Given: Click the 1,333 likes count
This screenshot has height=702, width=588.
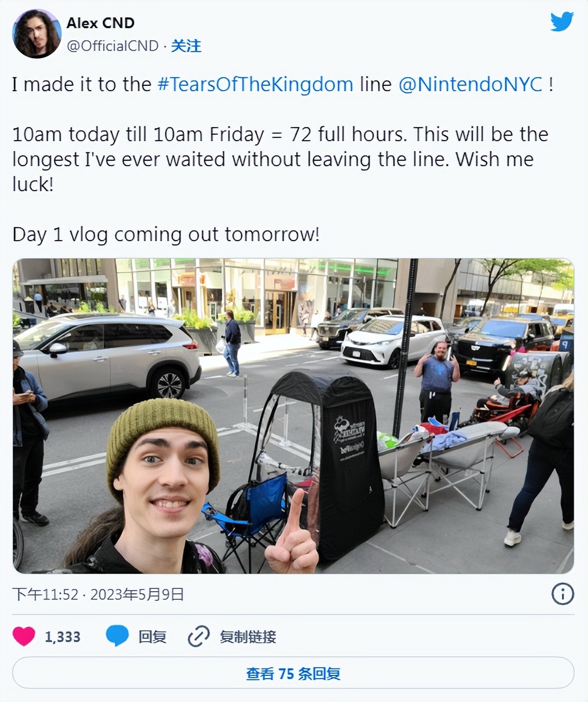Looking at the screenshot, I should click(62, 637).
